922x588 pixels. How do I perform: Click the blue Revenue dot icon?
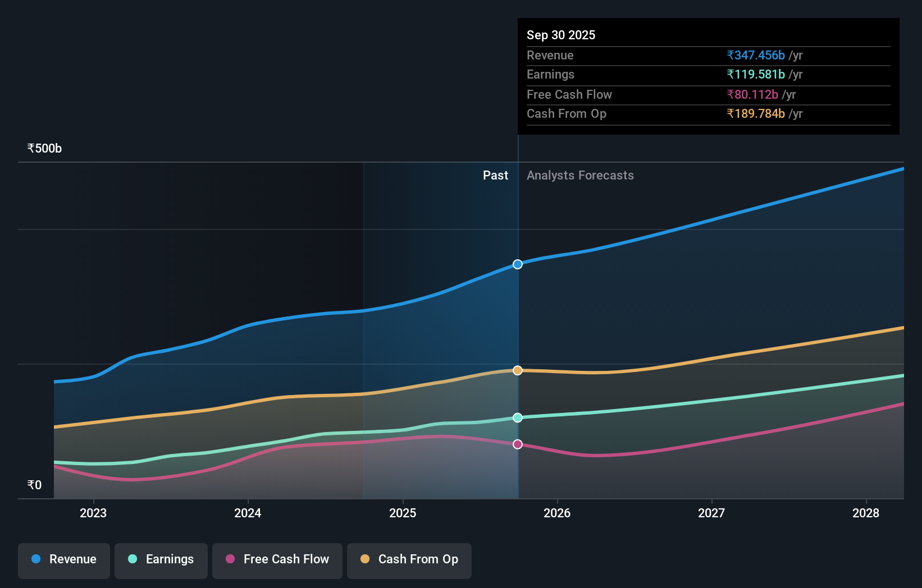[36, 559]
